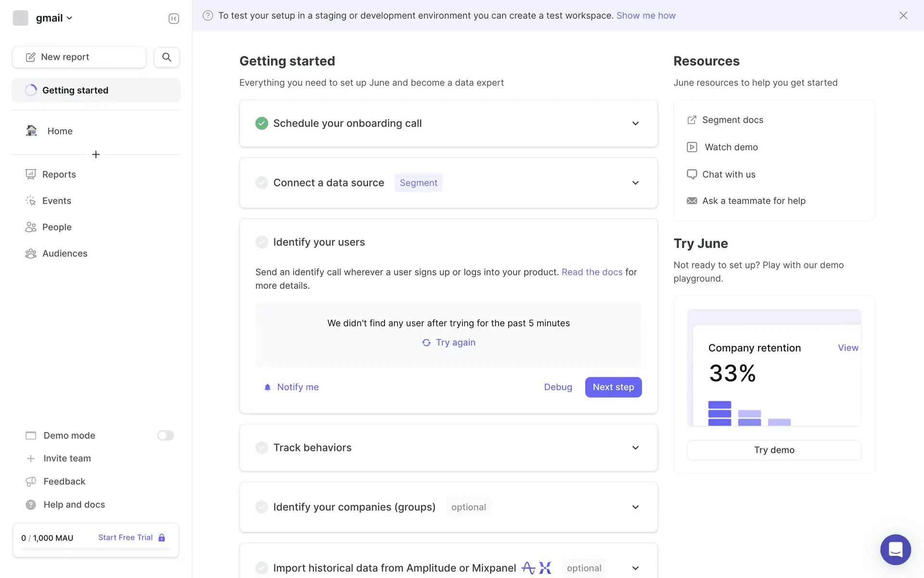Open the Intercom chat bubble
This screenshot has height=578, width=924.
895,549
